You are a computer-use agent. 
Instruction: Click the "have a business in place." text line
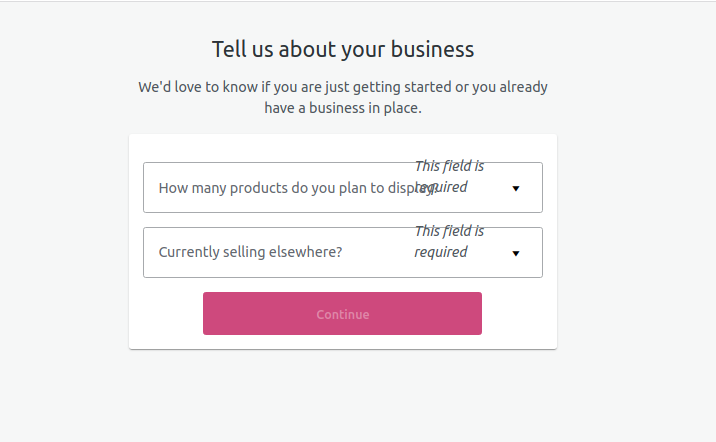(x=342, y=108)
